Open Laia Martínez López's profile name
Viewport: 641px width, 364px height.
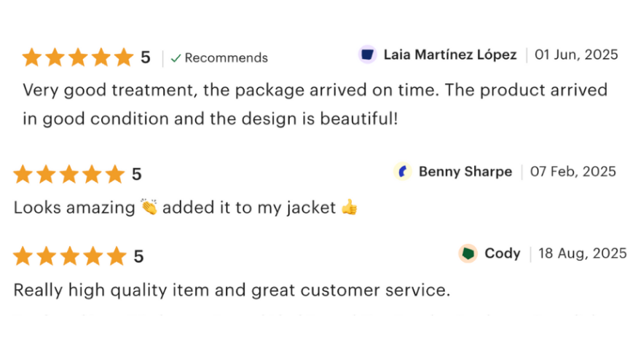(x=449, y=55)
